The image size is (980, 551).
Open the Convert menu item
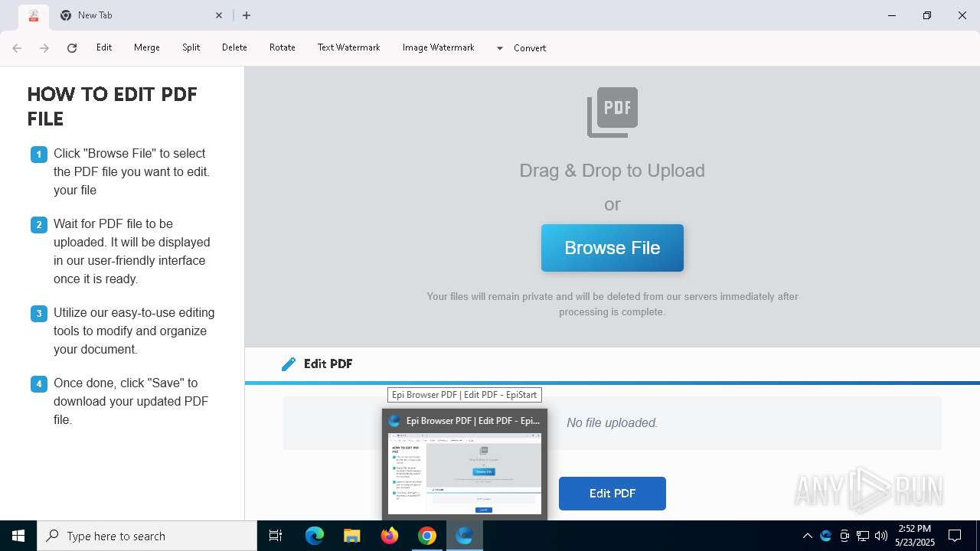pos(530,48)
